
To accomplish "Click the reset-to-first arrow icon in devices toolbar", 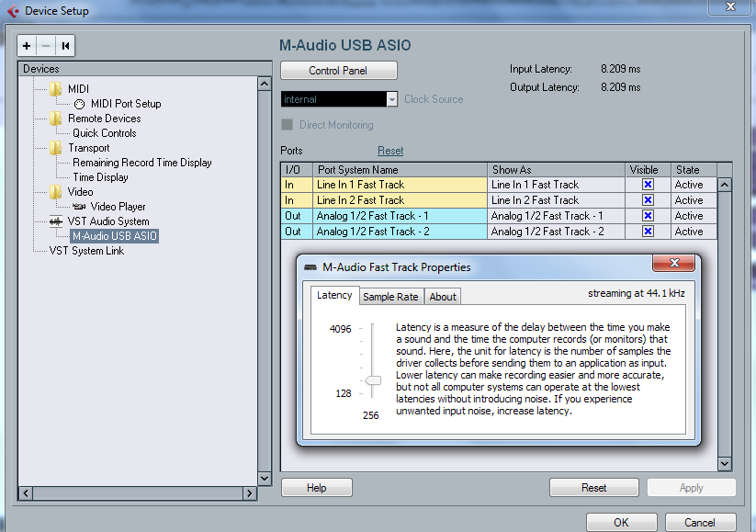I will 65,45.
